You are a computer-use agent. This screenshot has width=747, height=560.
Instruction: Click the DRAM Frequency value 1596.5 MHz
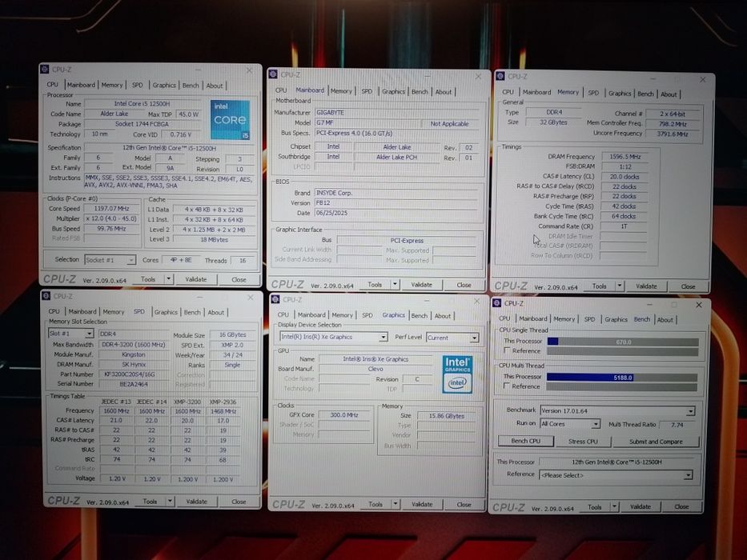(x=625, y=157)
